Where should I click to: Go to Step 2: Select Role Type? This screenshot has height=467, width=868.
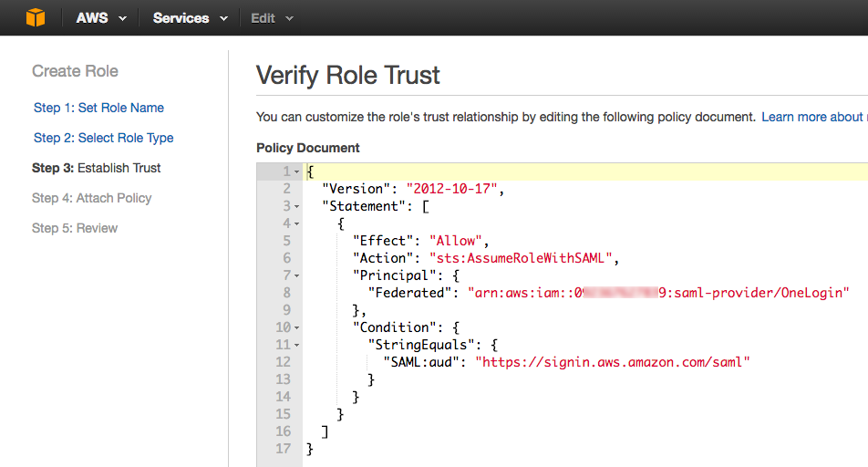(104, 138)
